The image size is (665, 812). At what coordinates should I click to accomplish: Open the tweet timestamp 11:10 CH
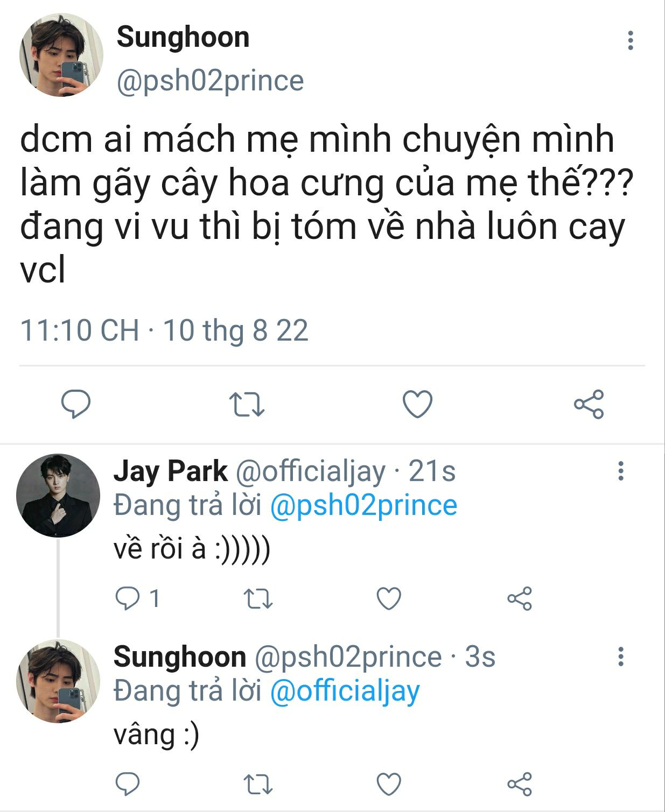tap(79, 330)
